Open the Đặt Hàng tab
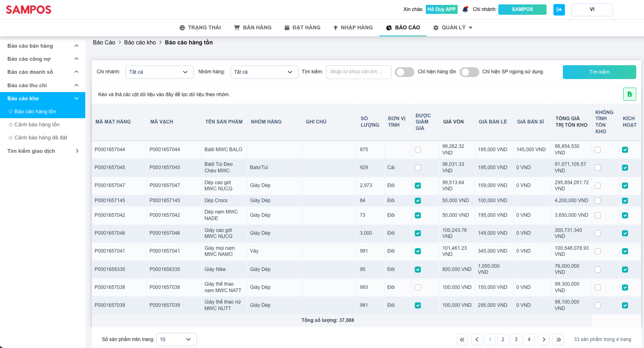Viewport: 644px width, 348px height. click(303, 28)
